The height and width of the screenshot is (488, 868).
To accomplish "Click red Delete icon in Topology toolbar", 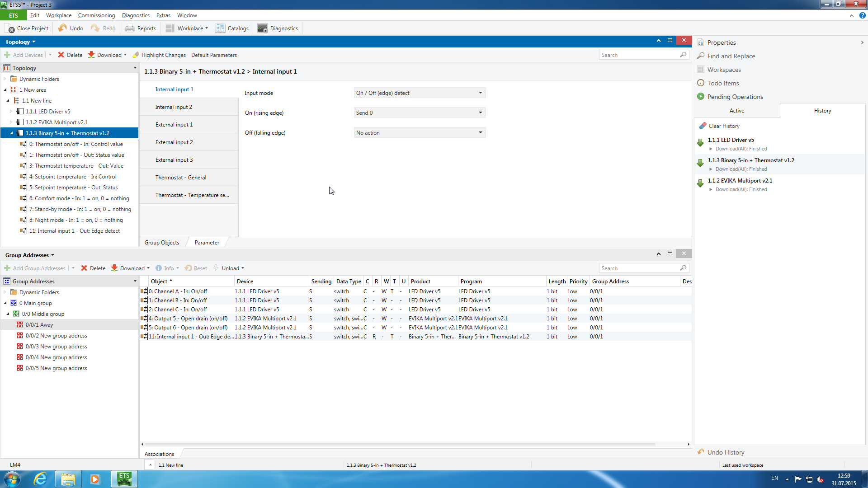I will point(61,55).
